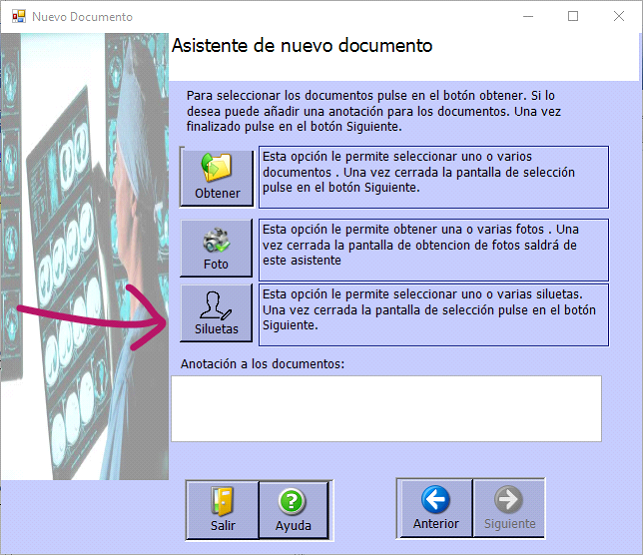This screenshot has width=644, height=556.
Task: Click the Foto option description box
Action: 433,246
